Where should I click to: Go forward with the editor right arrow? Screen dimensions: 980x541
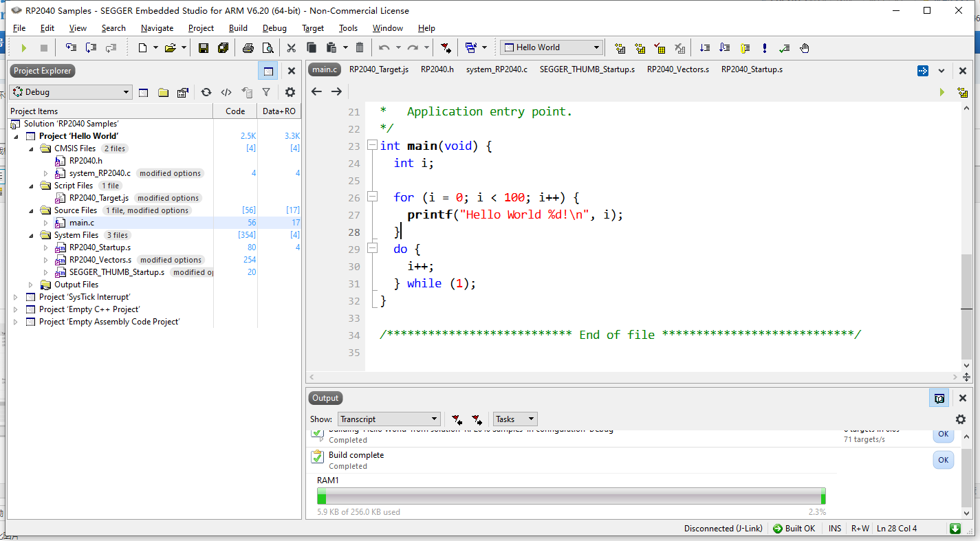click(x=336, y=91)
